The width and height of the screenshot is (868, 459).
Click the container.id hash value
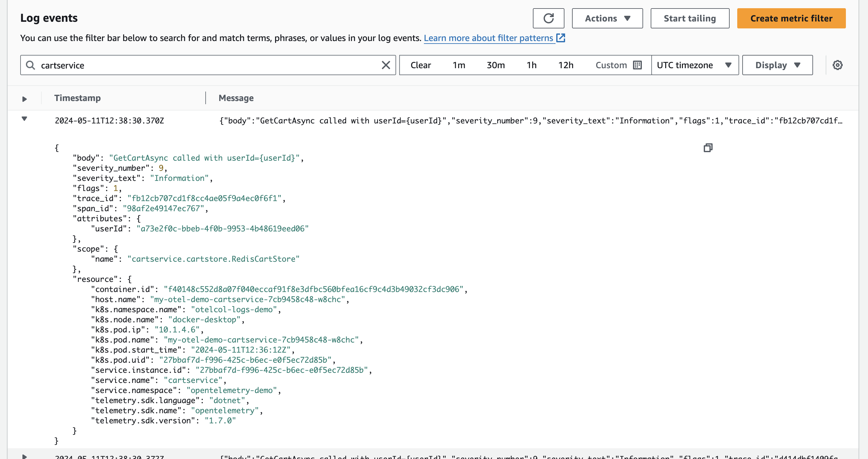[313, 289]
